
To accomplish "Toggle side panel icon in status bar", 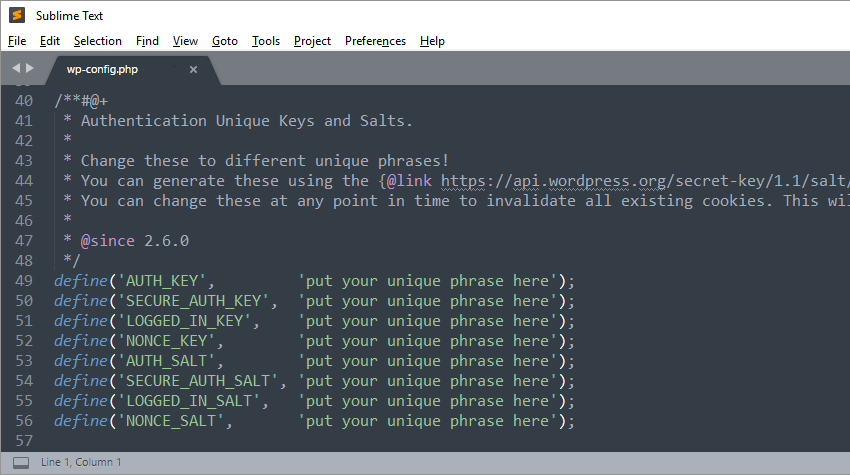I will [x=21, y=463].
